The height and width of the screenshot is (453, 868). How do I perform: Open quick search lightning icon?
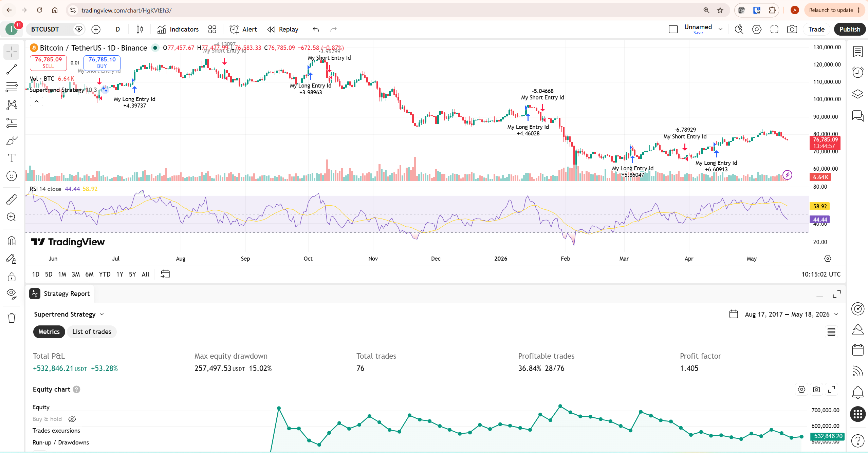tap(739, 30)
